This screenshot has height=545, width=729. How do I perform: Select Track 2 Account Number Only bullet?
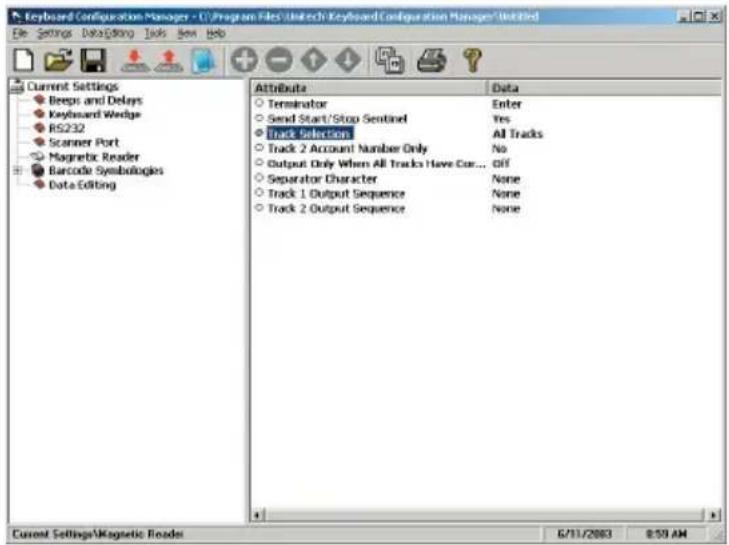pos(259,148)
